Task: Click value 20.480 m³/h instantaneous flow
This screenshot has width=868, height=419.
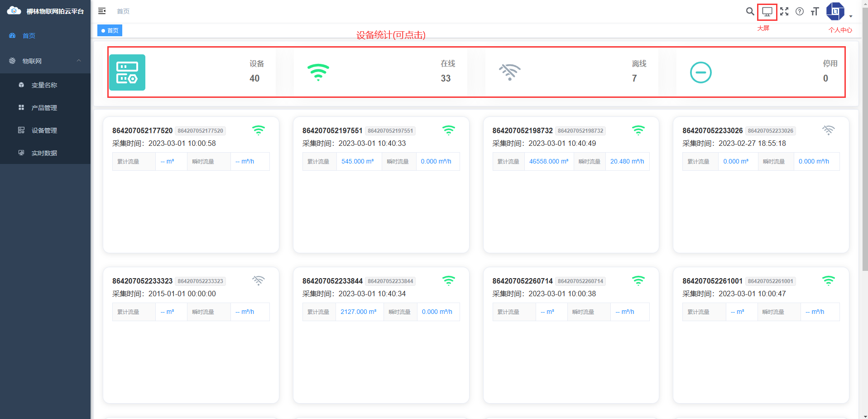Action: 627,161
